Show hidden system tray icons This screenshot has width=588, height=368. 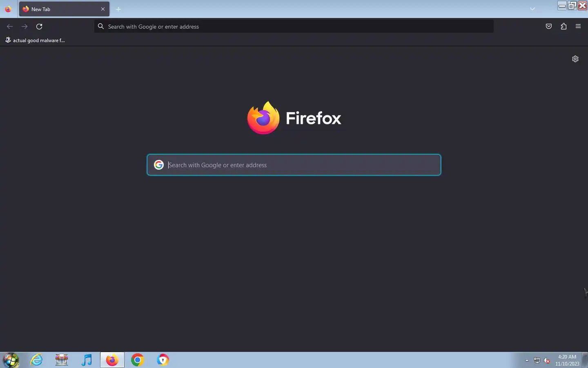tap(527, 360)
